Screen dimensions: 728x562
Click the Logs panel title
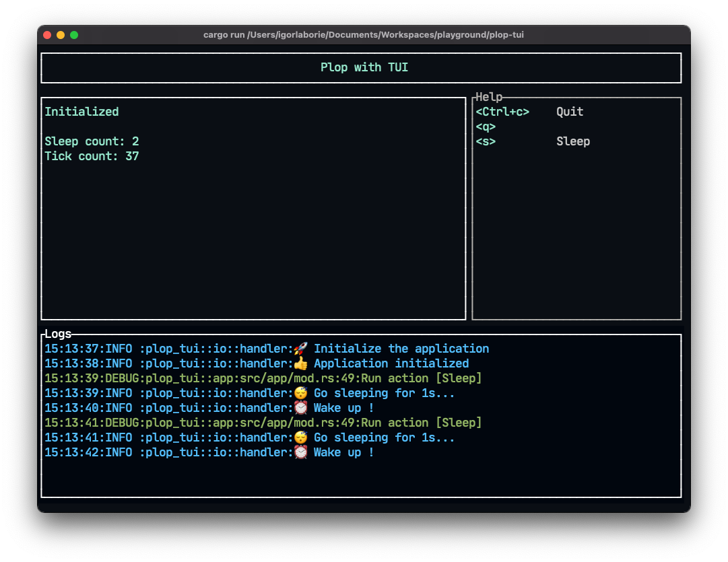click(58, 334)
